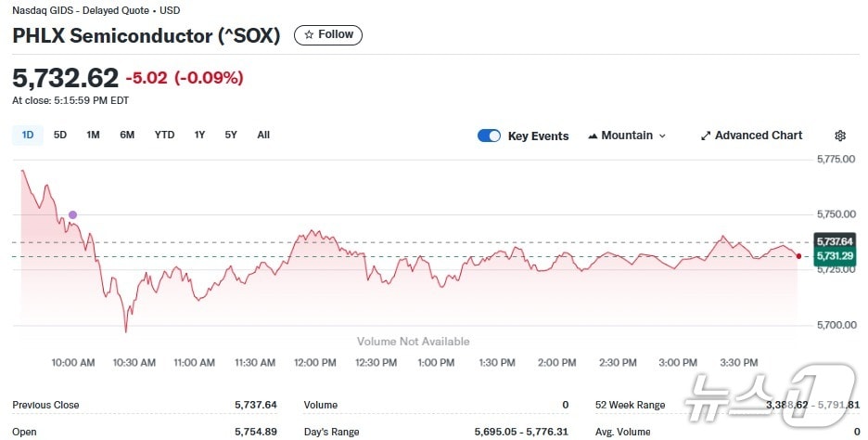
Task: Select the All time range
Action: click(x=263, y=135)
